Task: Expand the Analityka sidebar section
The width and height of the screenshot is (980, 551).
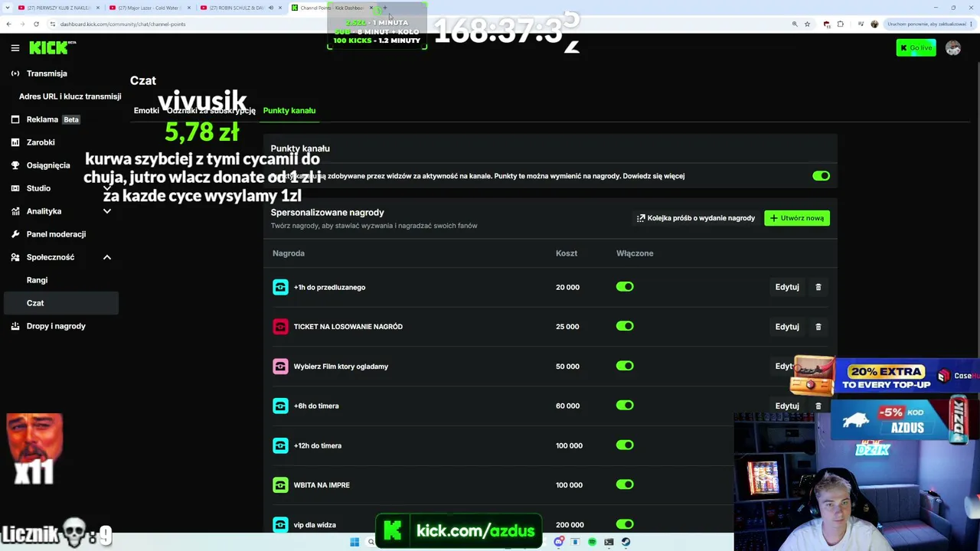Action: (106, 211)
